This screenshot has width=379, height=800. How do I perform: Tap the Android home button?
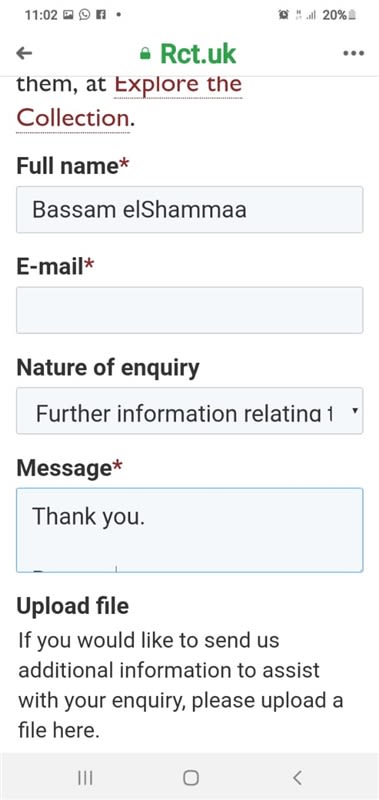click(190, 778)
